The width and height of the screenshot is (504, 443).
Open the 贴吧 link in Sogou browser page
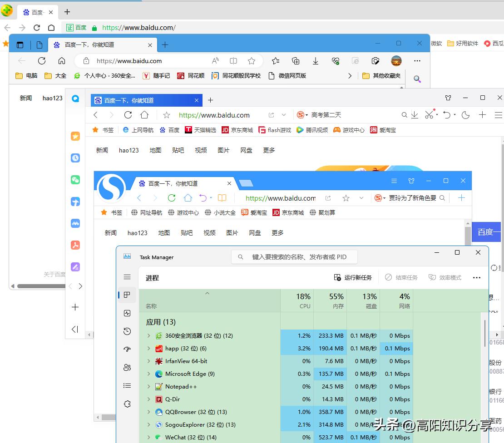187,232
